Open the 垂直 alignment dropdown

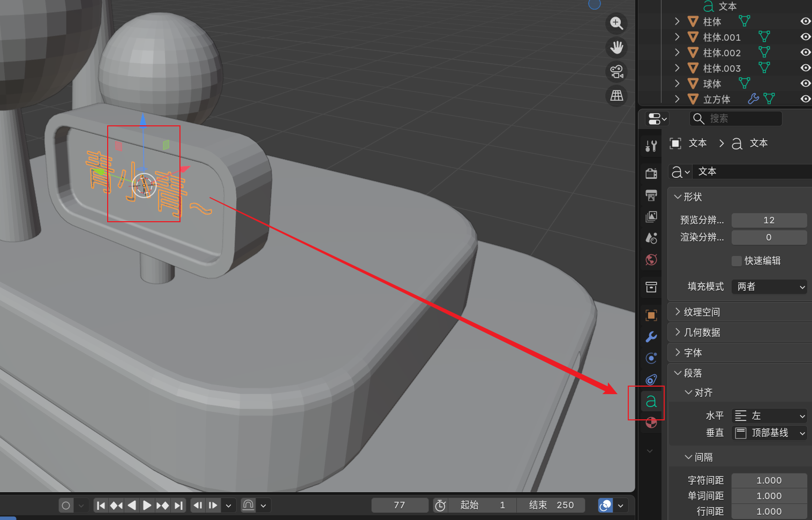coord(769,433)
